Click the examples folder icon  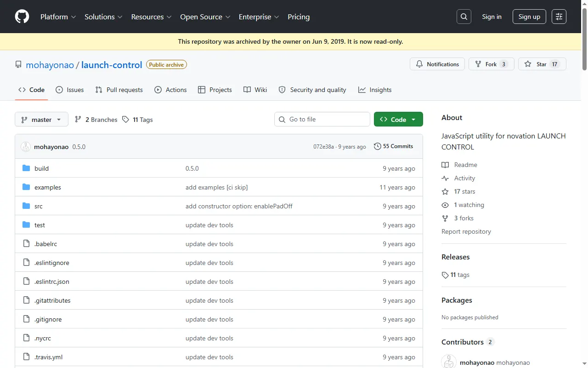pos(26,187)
